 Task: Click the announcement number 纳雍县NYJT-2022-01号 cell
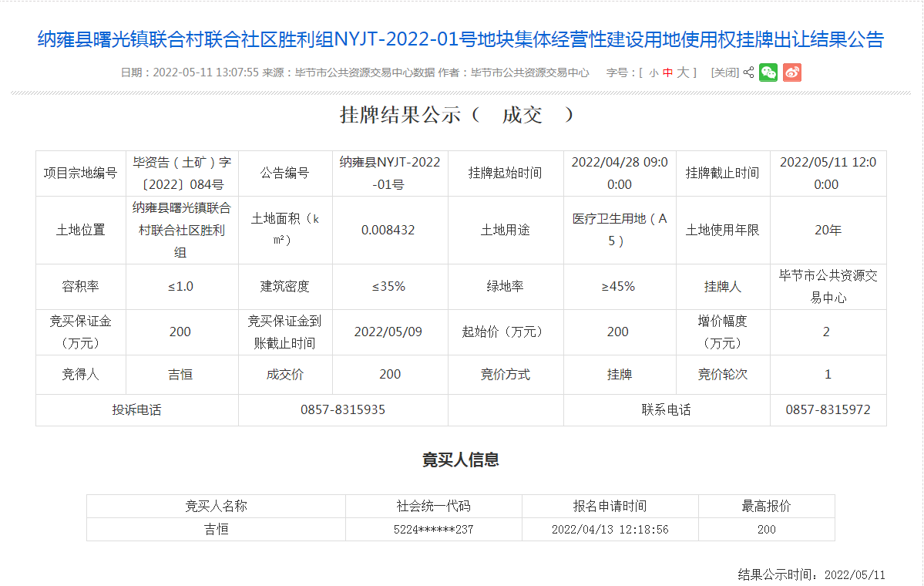pos(390,173)
